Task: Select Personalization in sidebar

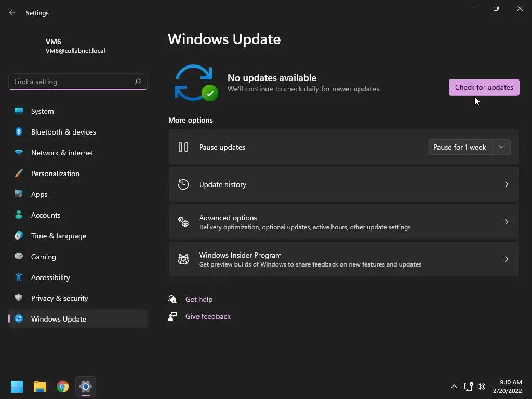Action: [x=78, y=174]
